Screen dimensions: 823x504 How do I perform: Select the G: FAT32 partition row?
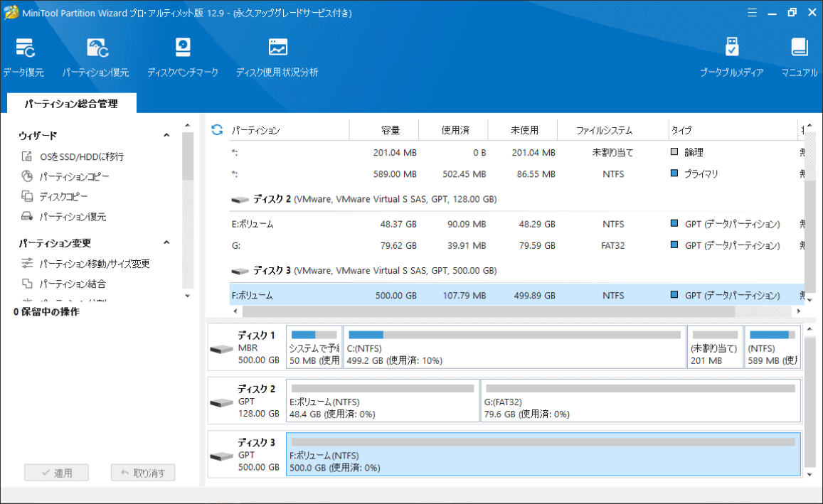[516, 245]
